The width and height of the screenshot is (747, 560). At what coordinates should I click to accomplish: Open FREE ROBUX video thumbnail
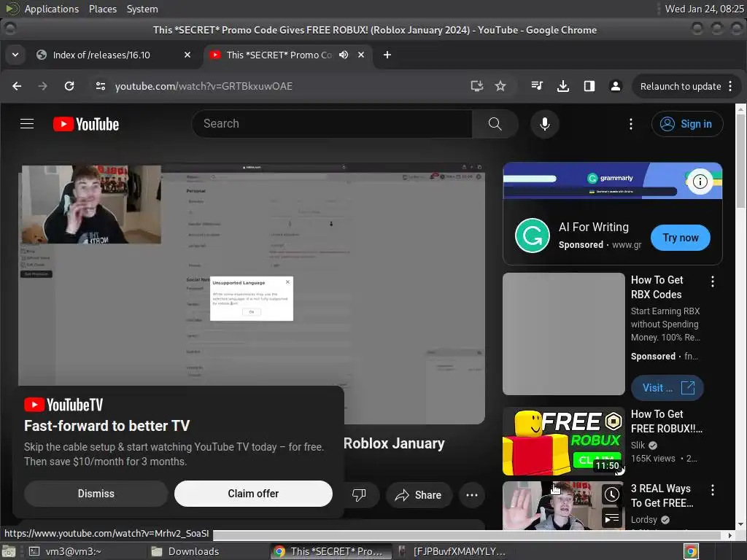[x=564, y=441]
